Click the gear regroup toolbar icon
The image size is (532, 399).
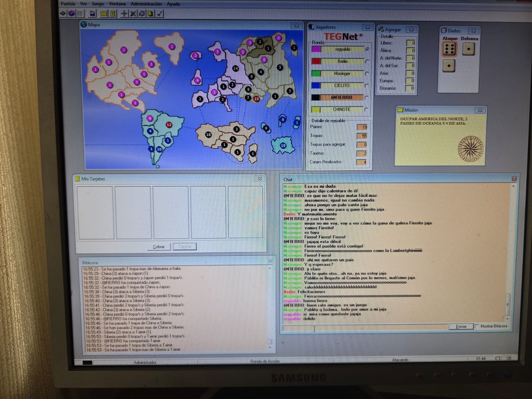coord(142,14)
